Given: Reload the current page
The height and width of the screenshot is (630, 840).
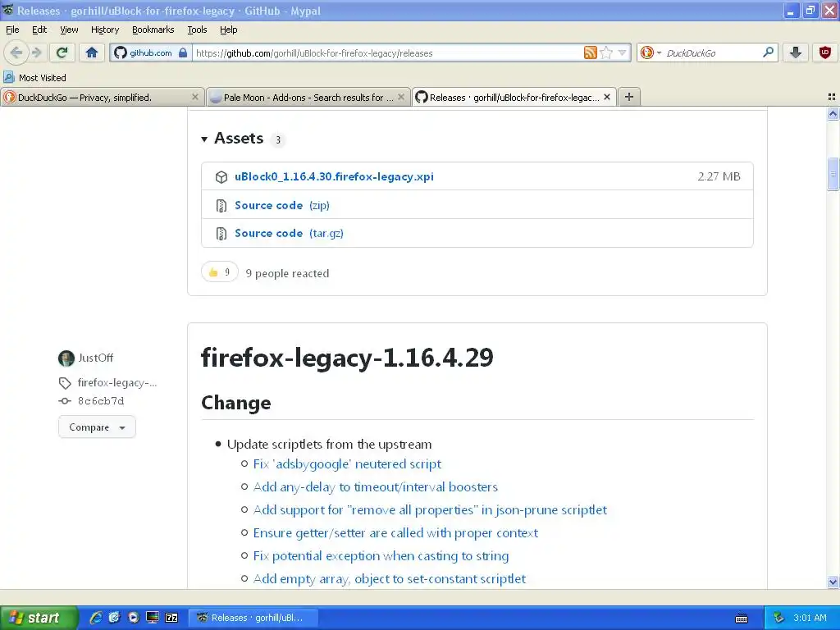Looking at the screenshot, I should point(62,52).
